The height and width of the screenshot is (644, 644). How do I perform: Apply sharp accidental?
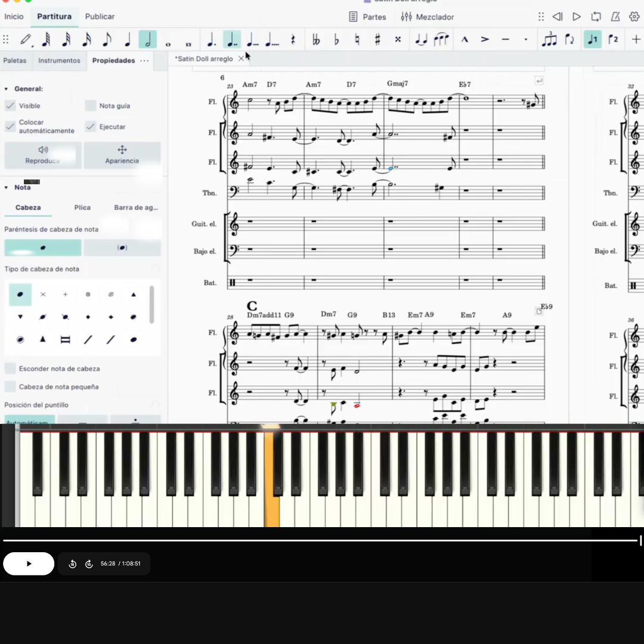[x=377, y=39]
